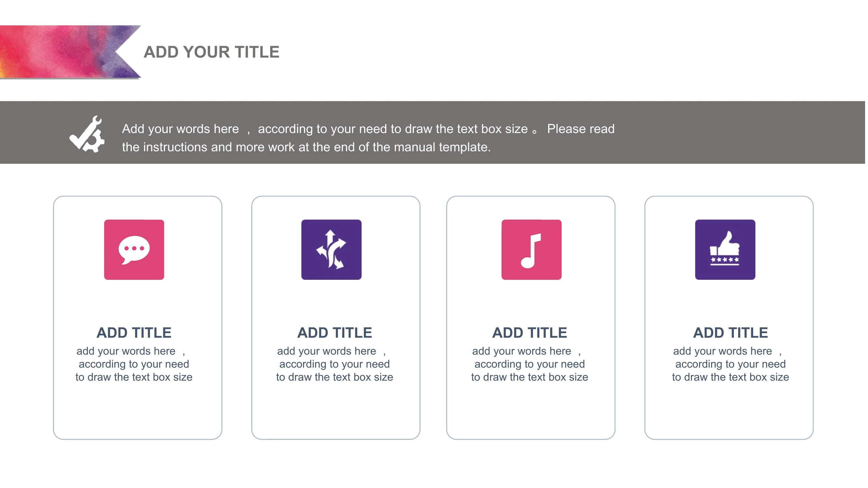Screen dimensions: 868x488
Task: Select description text in the third card
Action: tap(530, 364)
